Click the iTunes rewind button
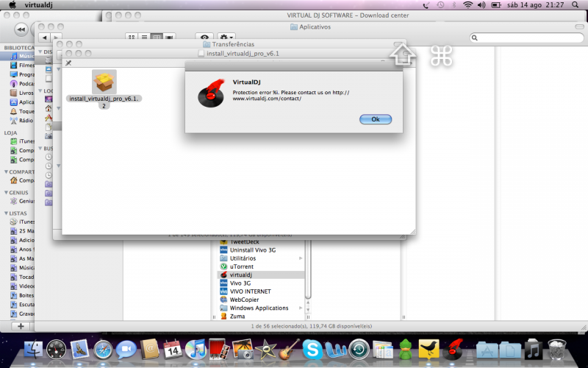Viewport: 588px width, 368px height. [21, 29]
